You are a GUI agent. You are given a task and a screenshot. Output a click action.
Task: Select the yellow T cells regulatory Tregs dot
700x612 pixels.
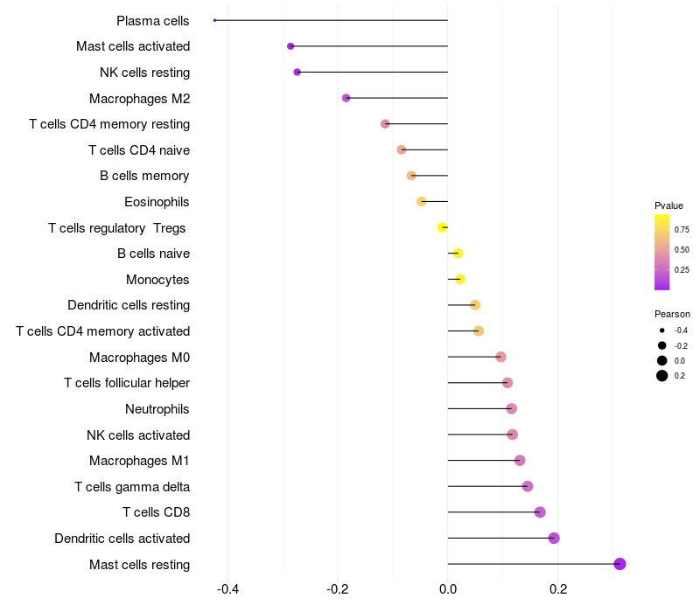coord(443,227)
